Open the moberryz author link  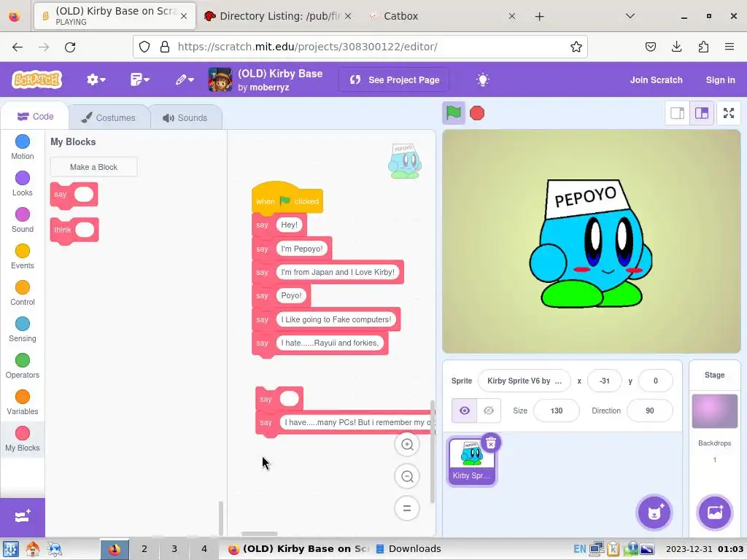pyautogui.click(x=270, y=87)
